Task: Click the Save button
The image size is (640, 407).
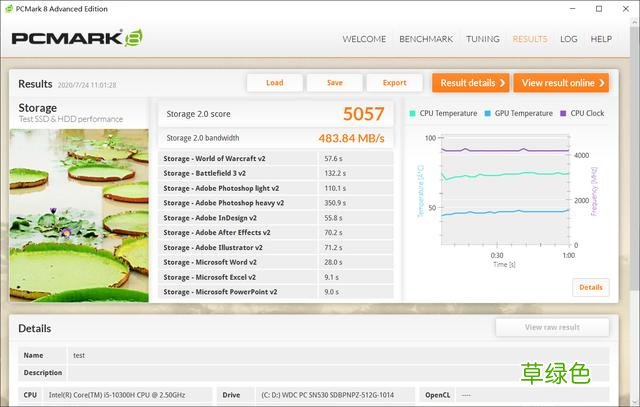Action: 335,83
